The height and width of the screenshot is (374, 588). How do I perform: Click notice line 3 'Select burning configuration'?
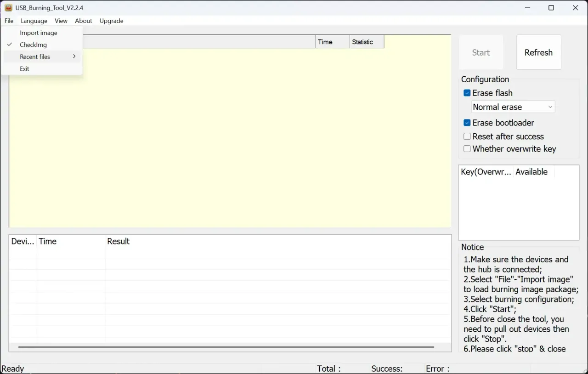click(x=519, y=299)
